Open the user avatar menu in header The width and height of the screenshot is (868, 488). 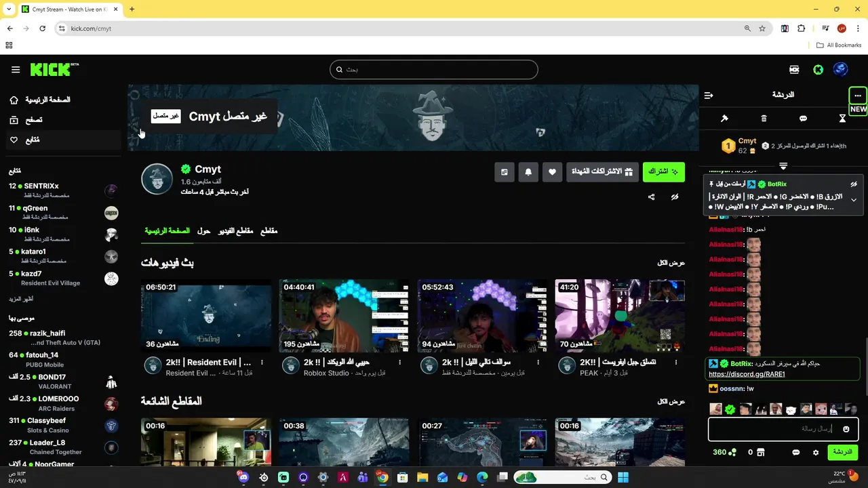click(841, 69)
